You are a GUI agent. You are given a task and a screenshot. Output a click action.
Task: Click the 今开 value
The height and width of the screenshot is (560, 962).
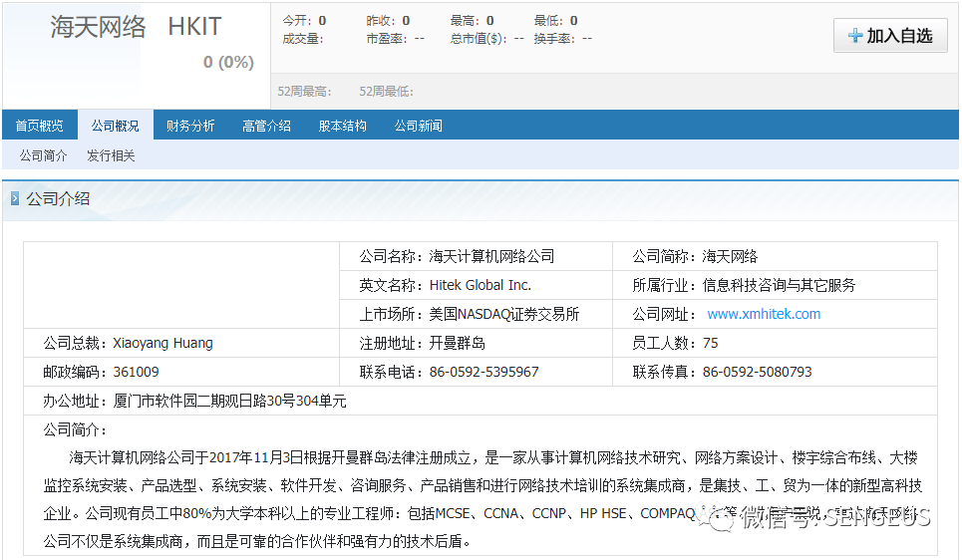322,21
